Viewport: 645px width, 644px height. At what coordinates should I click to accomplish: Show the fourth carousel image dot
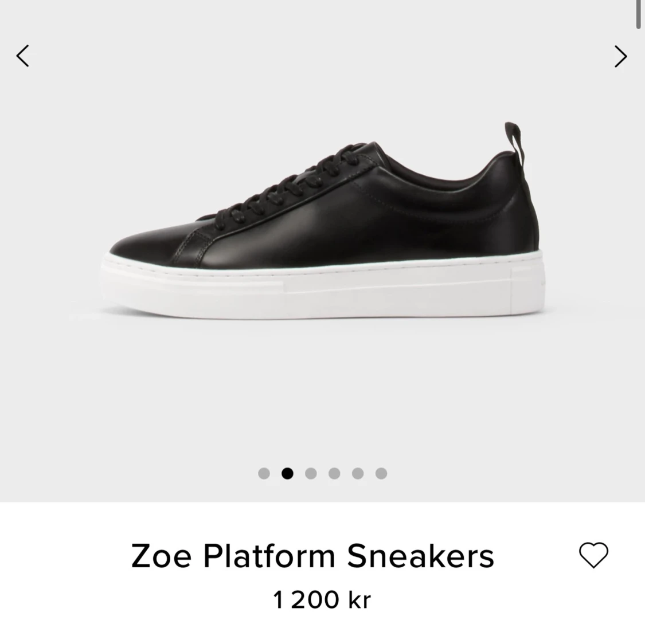click(334, 473)
